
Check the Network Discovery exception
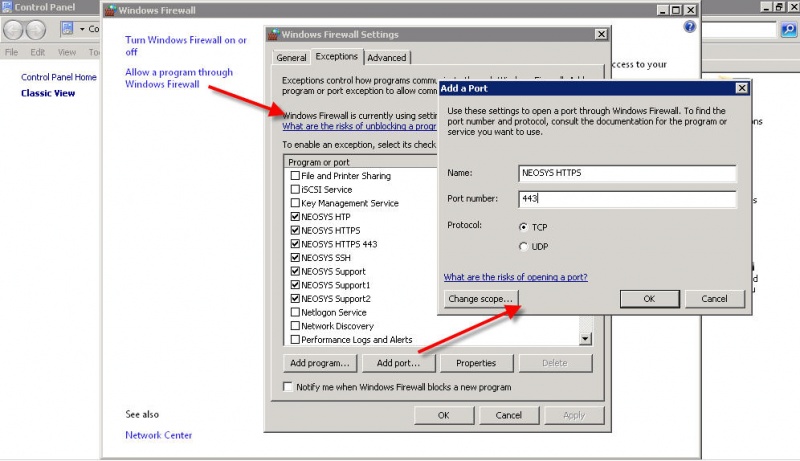pos(295,326)
